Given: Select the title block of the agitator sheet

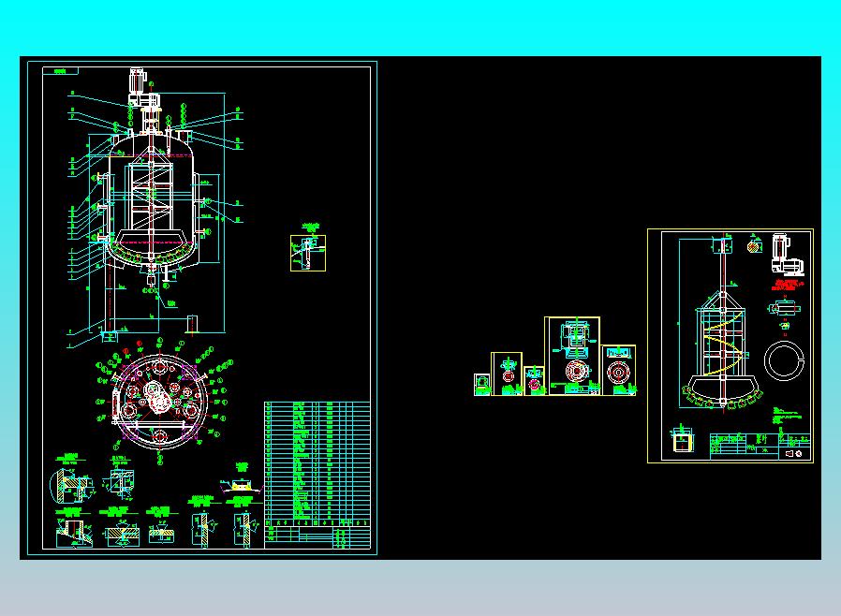Looking at the screenshot, I should coord(760,446).
